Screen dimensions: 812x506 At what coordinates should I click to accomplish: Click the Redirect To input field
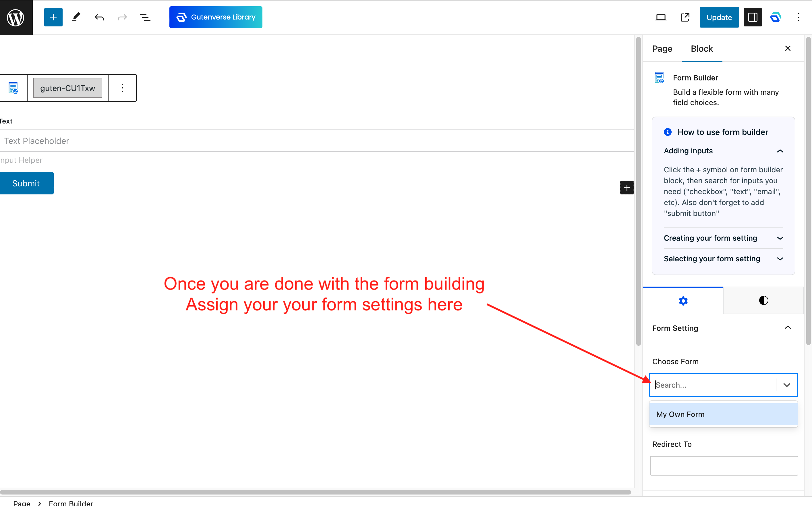724,466
